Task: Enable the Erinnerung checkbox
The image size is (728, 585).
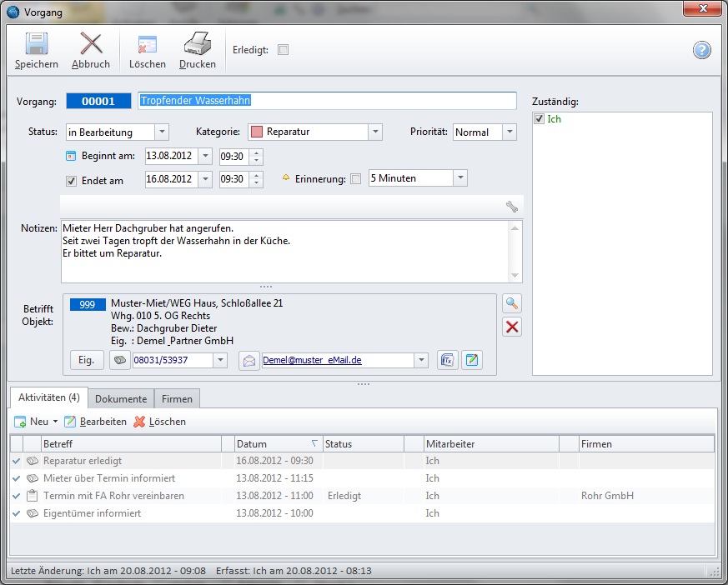Action: pyautogui.click(x=355, y=178)
